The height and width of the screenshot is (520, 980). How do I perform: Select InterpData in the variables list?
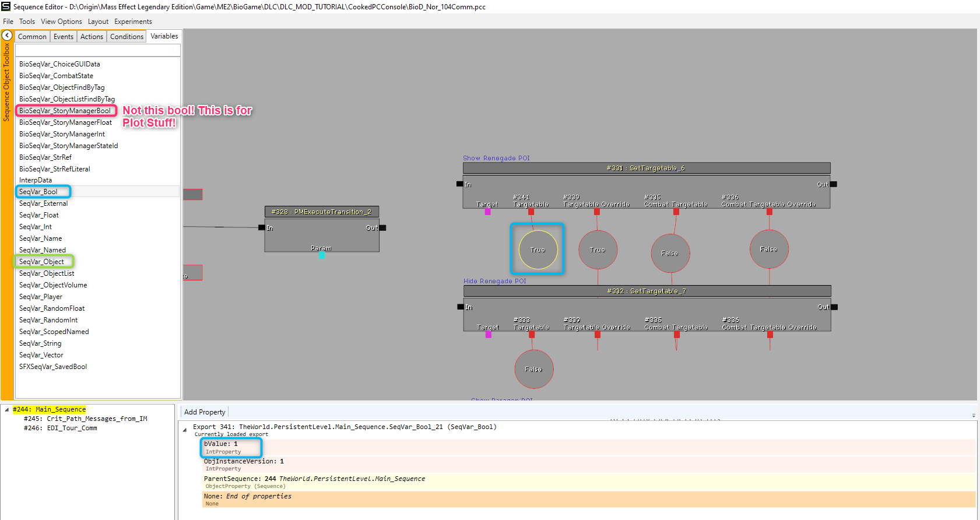click(x=36, y=180)
